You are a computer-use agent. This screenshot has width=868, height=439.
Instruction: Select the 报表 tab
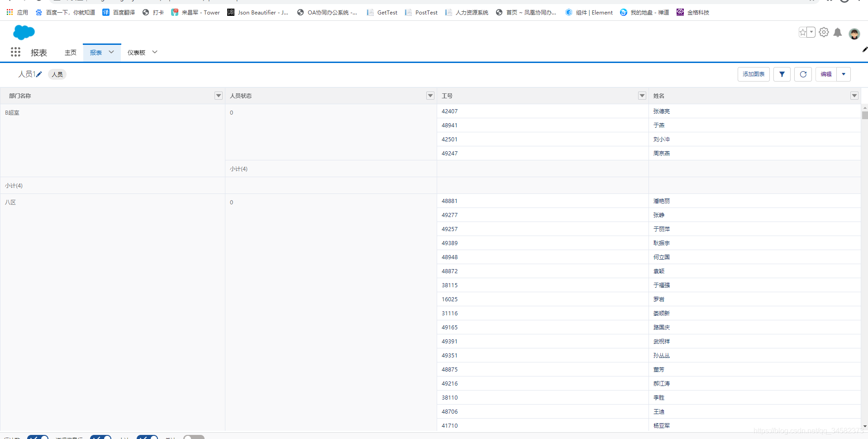tap(96, 52)
